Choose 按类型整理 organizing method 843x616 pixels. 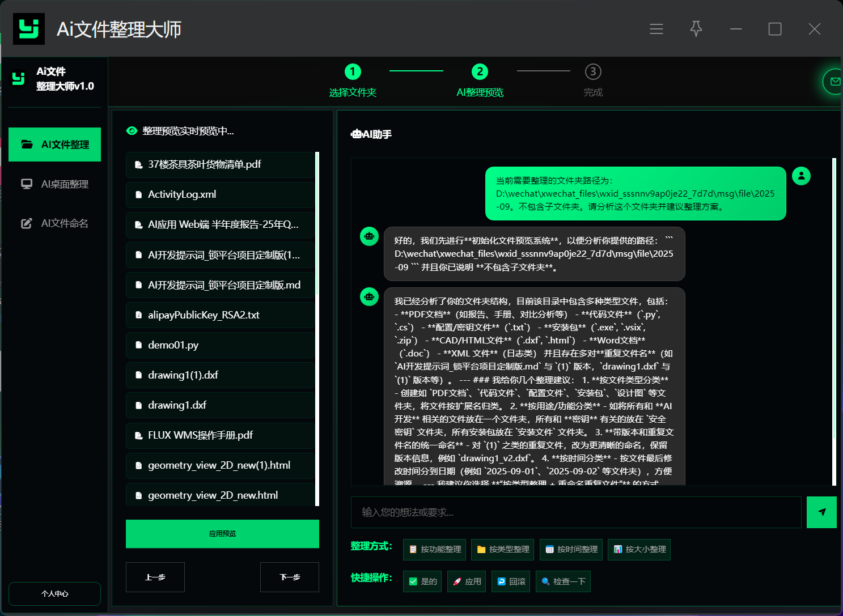click(x=503, y=549)
